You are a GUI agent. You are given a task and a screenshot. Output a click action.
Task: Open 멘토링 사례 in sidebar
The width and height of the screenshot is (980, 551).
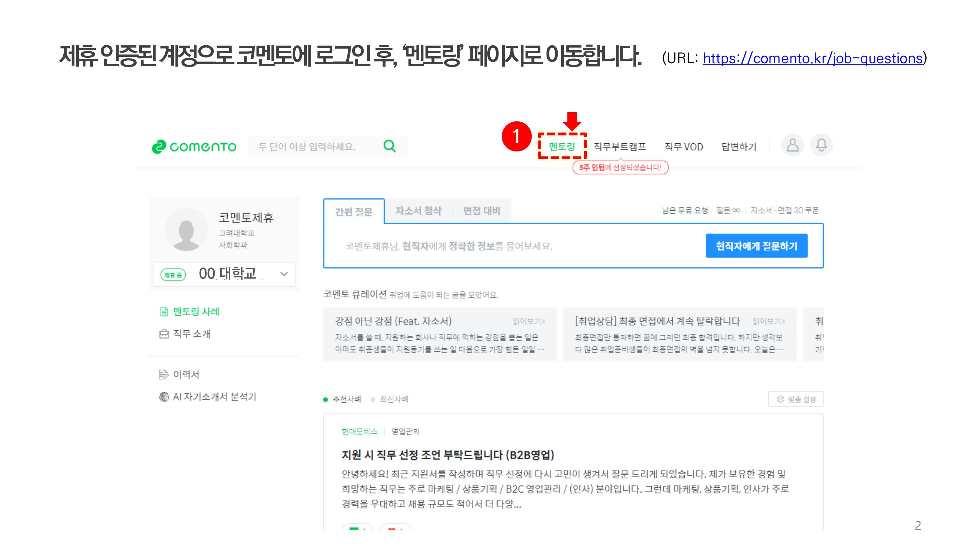tap(196, 312)
